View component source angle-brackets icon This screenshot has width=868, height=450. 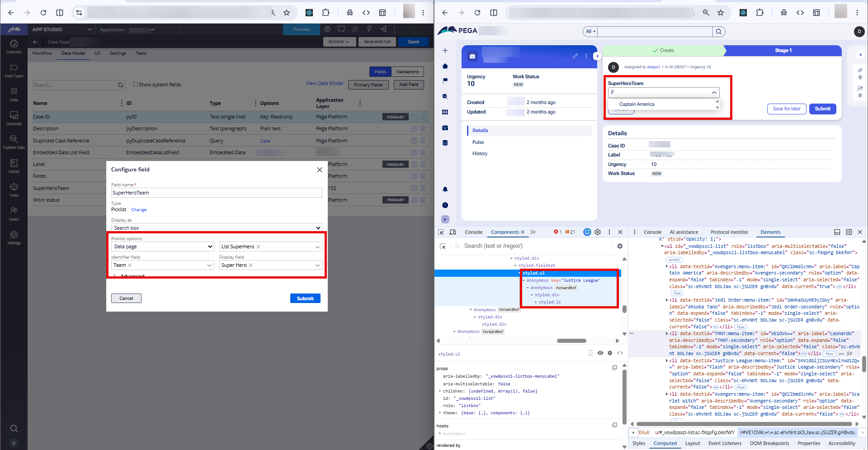[x=620, y=353]
